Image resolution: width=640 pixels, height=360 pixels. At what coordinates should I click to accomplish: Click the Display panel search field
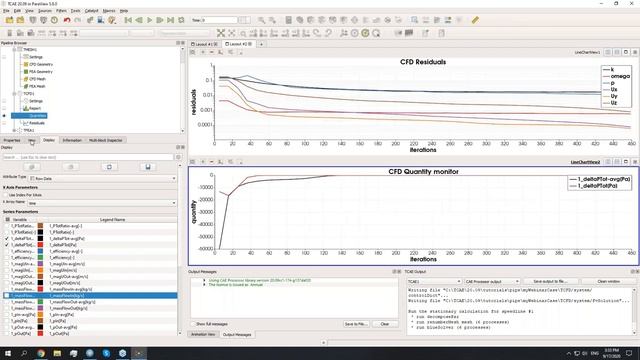click(x=88, y=157)
